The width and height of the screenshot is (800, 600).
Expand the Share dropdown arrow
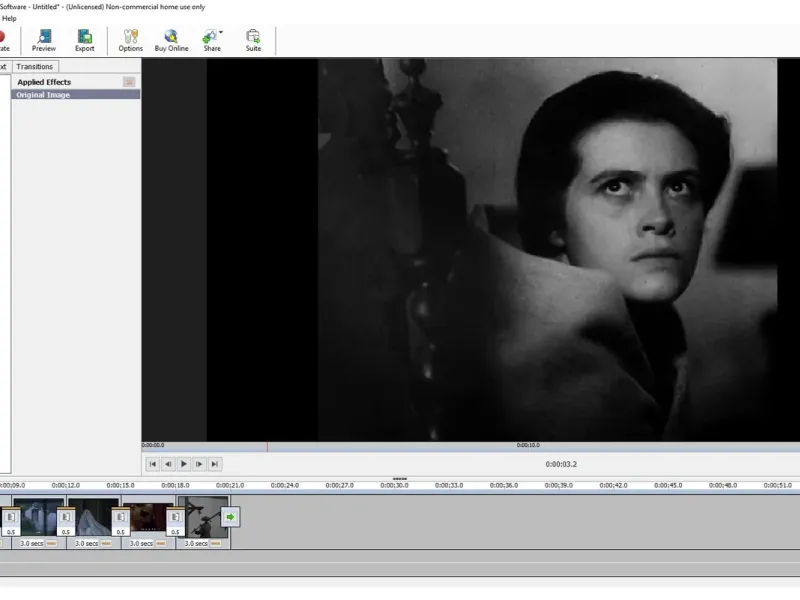[221, 33]
